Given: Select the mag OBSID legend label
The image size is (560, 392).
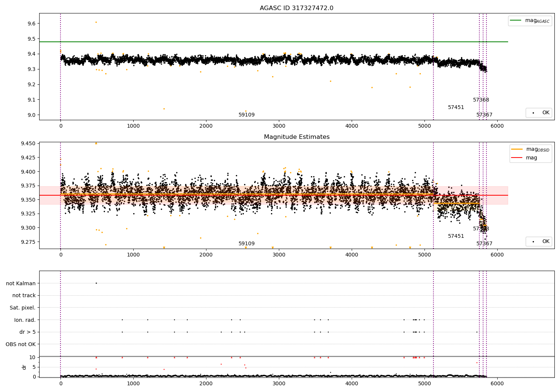Looking at the screenshot, I should (x=538, y=149).
